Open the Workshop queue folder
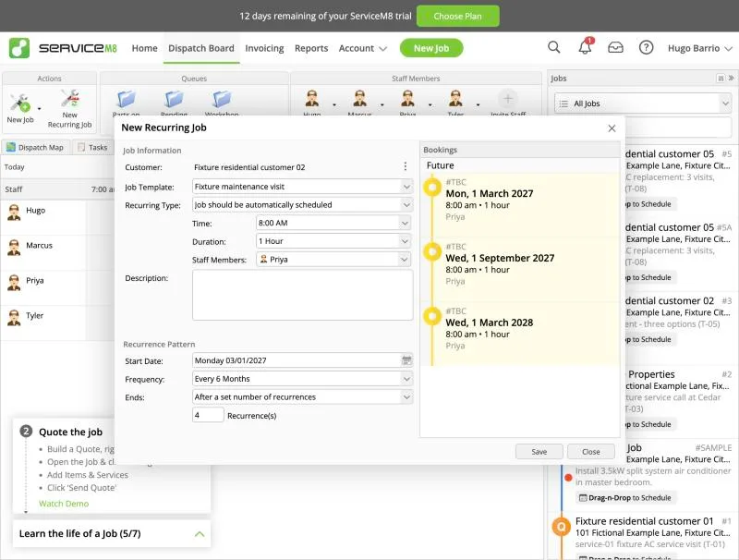 pos(222,100)
